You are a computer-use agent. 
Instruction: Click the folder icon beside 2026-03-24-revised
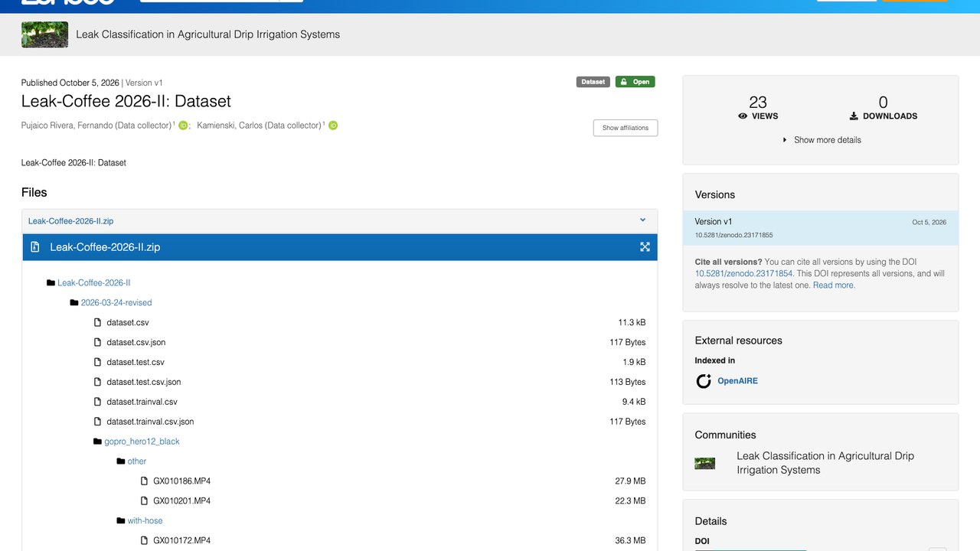[x=74, y=303]
